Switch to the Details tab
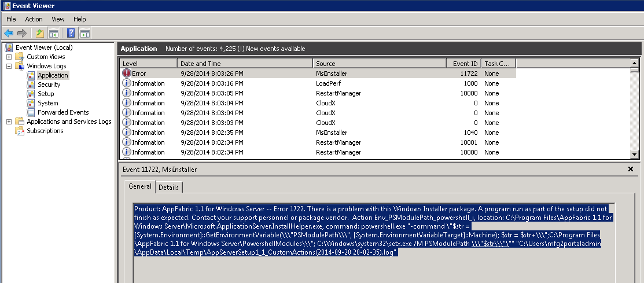Screen dimensions: 644x283 click(x=168, y=188)
